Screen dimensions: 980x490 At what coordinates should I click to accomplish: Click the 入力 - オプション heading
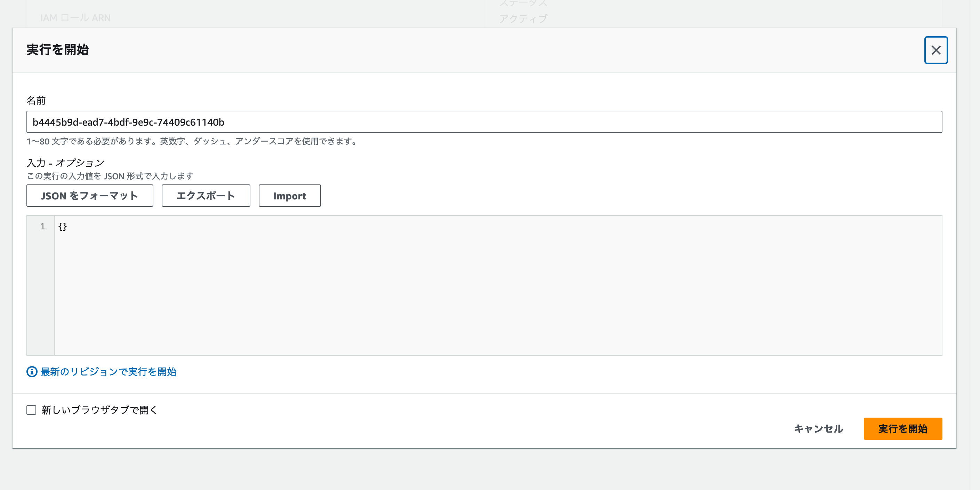65,163
